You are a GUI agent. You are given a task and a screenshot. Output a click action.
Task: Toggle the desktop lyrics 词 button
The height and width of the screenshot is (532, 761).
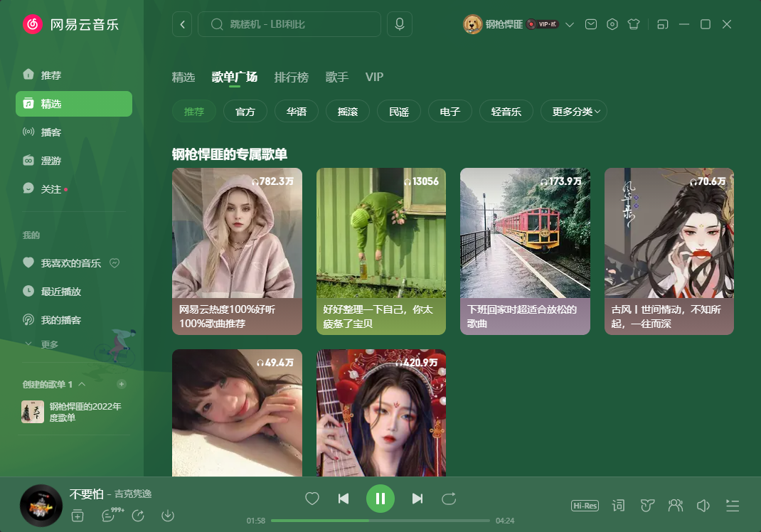[618, 506]
